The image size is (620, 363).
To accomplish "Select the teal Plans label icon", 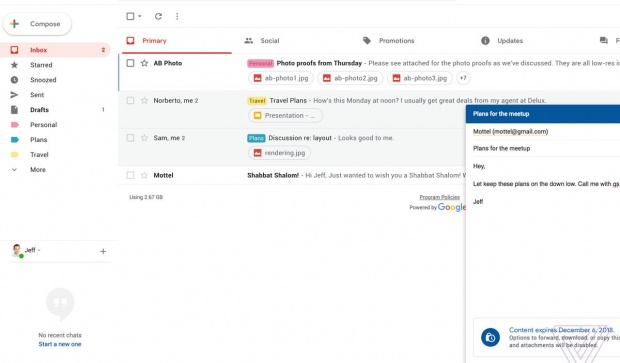I will click(15, 140).
